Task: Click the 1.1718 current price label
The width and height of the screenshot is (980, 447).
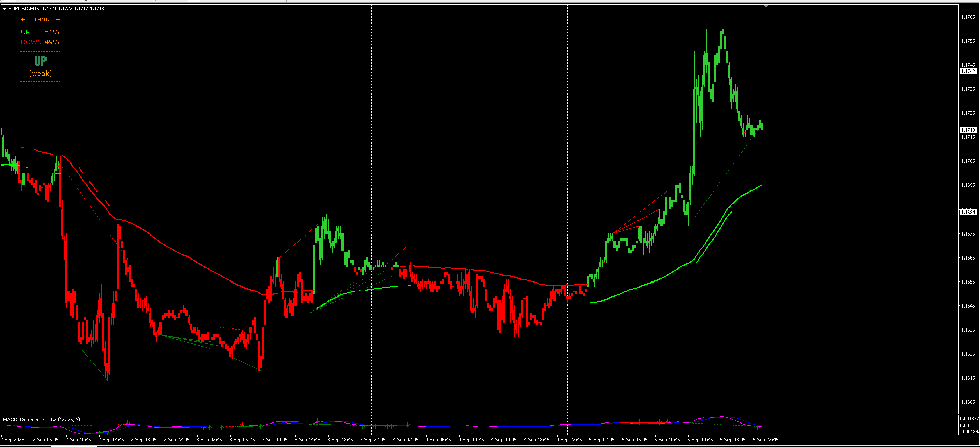Action: click(968, 130)
